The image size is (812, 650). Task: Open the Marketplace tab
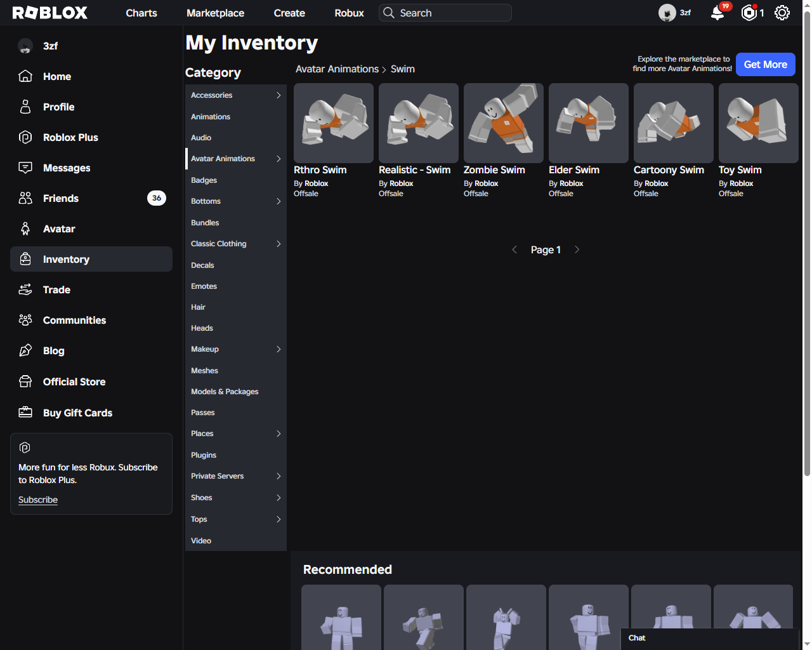click(x=215, y=13)
